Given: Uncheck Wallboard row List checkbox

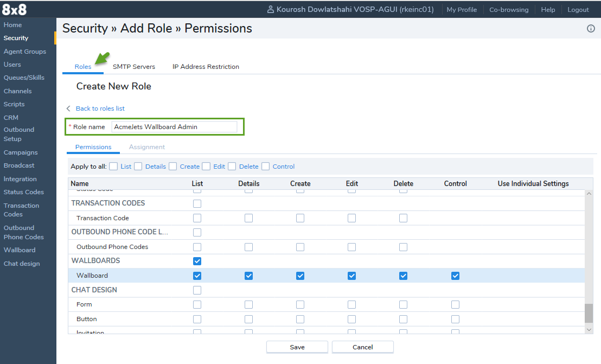Looking at the screenshot, I should coord(197,276).
